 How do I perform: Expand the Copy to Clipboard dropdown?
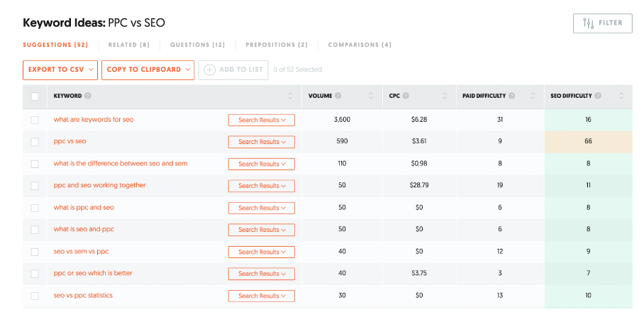pyautogui.click(x=148, y=69)
